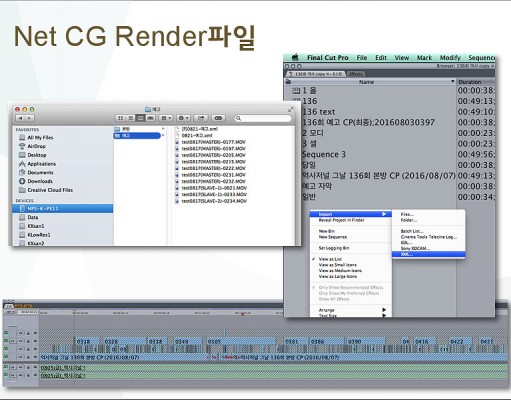Open the Finder action gear dropdown

[x=183, y=118]
